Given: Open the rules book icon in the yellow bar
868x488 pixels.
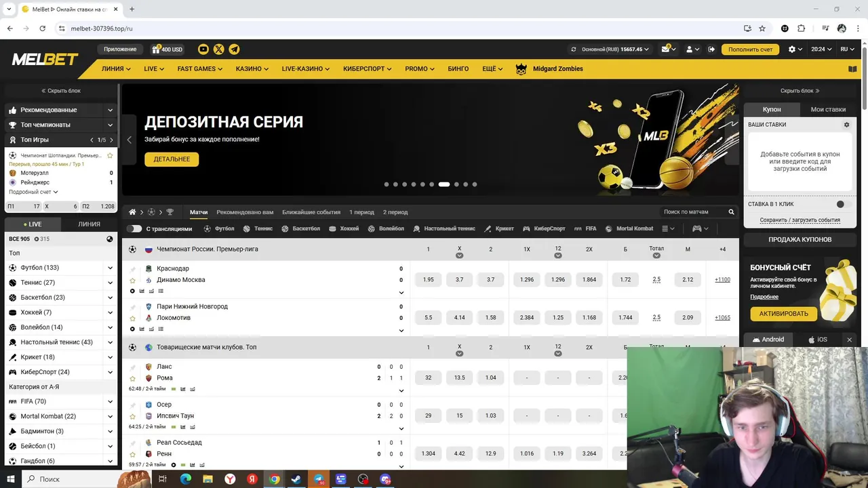Looking at the screenshot, I should coord(852,68).
